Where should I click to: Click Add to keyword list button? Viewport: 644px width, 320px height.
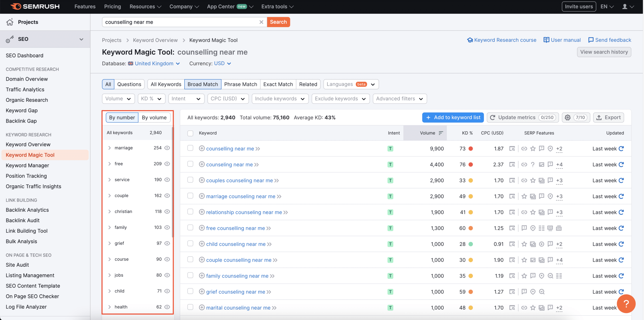pos(453,117)
